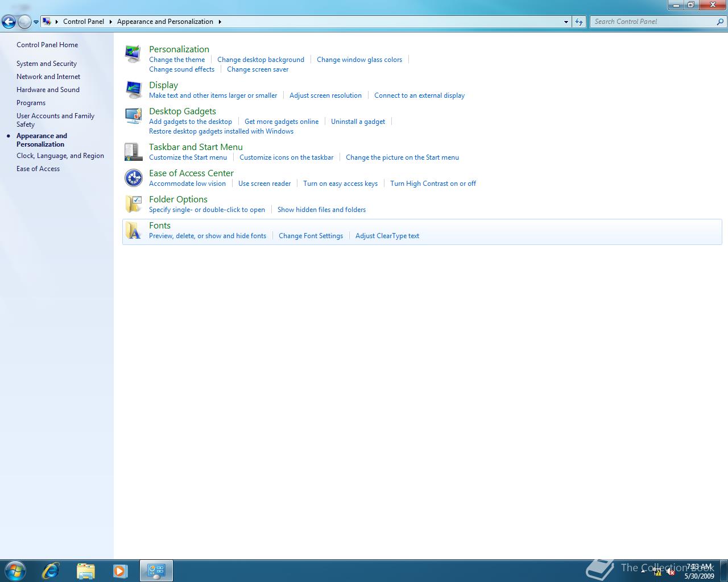728x582 pixels.
Task: Click Adjust screen resolution
Action: (325, 95)
